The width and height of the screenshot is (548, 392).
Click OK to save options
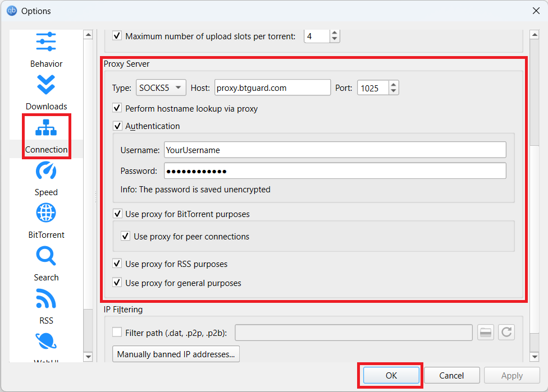tap(391, 376)
